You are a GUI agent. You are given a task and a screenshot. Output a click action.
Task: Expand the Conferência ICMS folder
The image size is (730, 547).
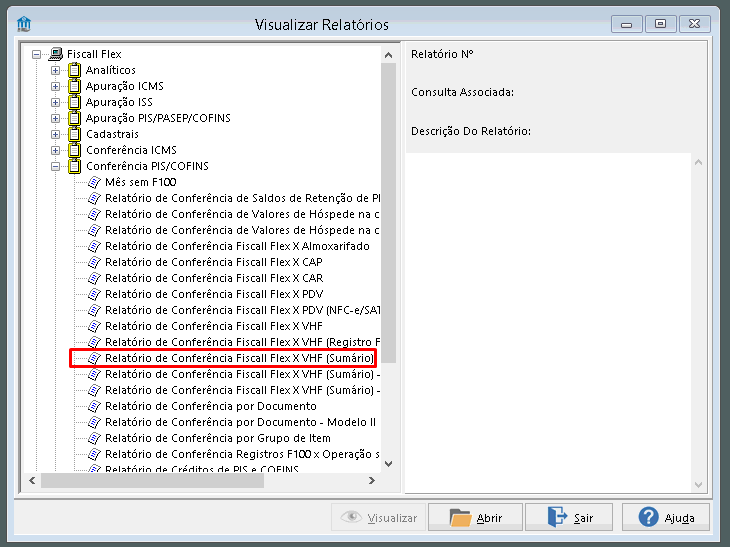click(x=55, y=150)
